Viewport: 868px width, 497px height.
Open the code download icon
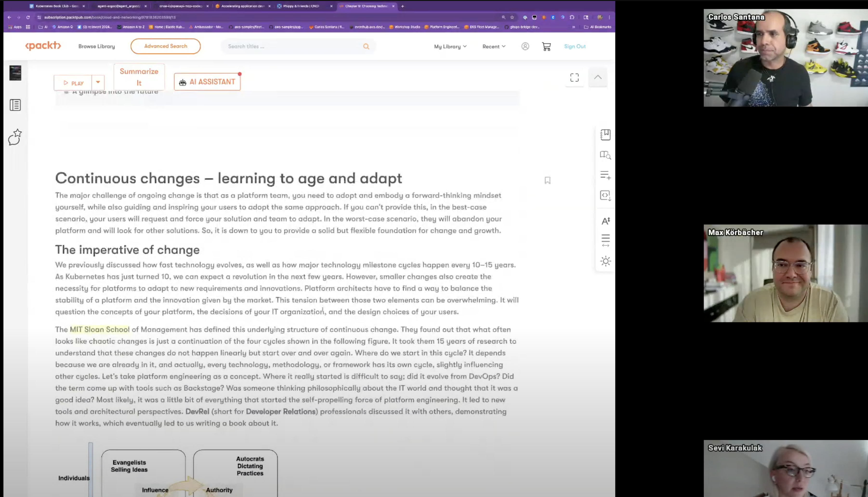pos(605,195)
